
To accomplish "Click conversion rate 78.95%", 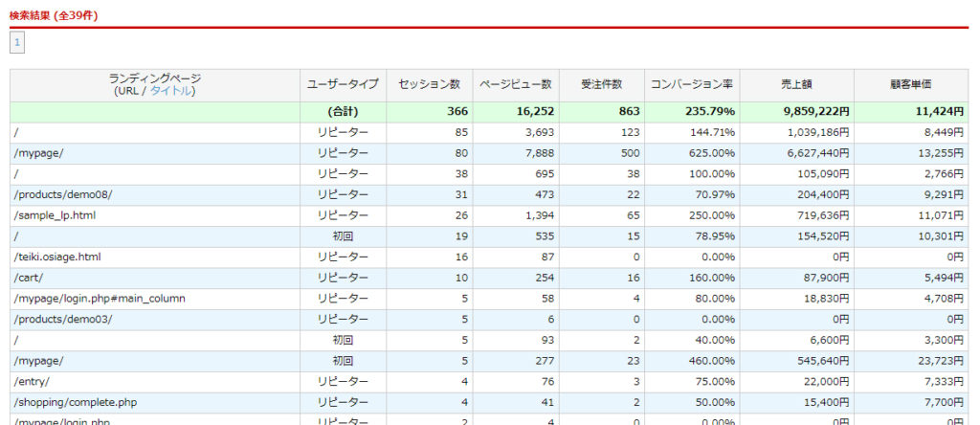I will (x=716, y=236).
